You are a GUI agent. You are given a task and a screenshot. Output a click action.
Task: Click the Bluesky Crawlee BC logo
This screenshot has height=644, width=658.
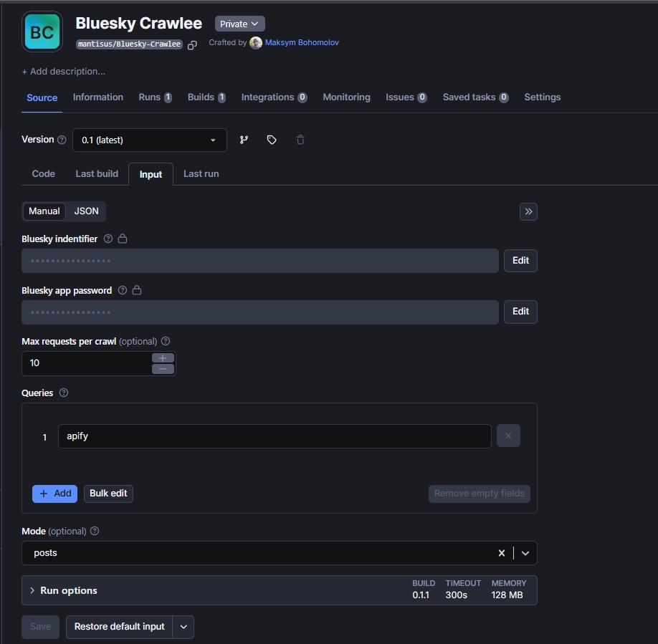pyautogui.click(x=42, y=32)
